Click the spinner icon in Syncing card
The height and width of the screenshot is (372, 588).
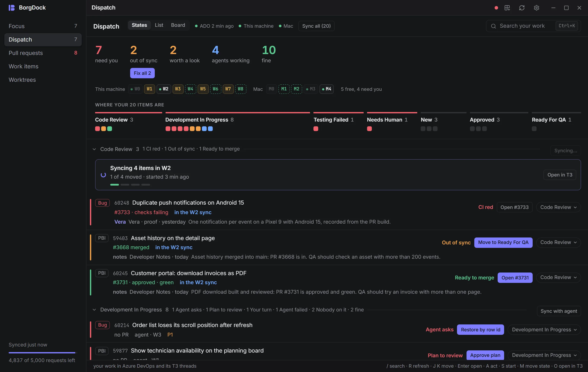(103, 175)
